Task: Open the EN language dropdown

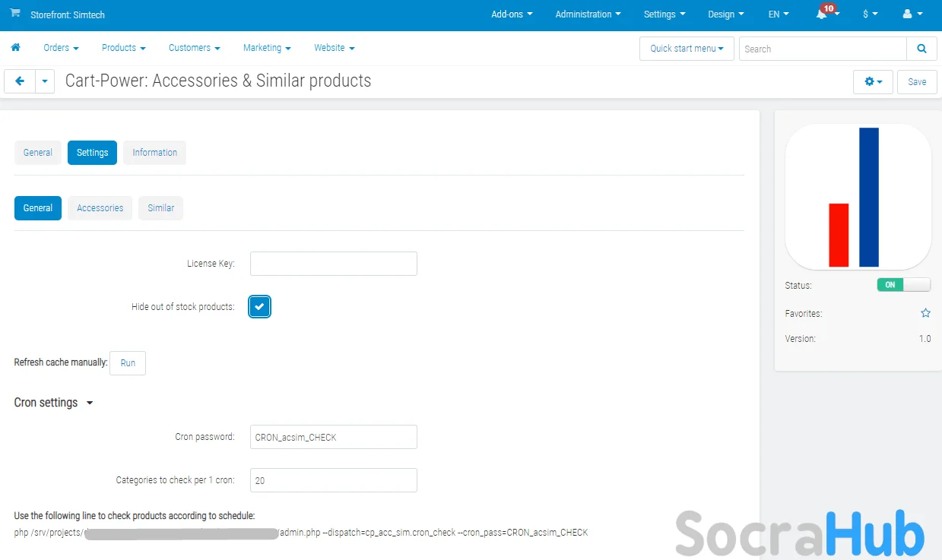Action: [779, 14]
